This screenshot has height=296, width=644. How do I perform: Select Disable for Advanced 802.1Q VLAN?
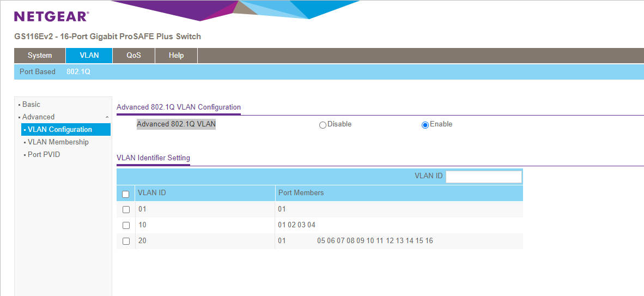coord(323,125)
